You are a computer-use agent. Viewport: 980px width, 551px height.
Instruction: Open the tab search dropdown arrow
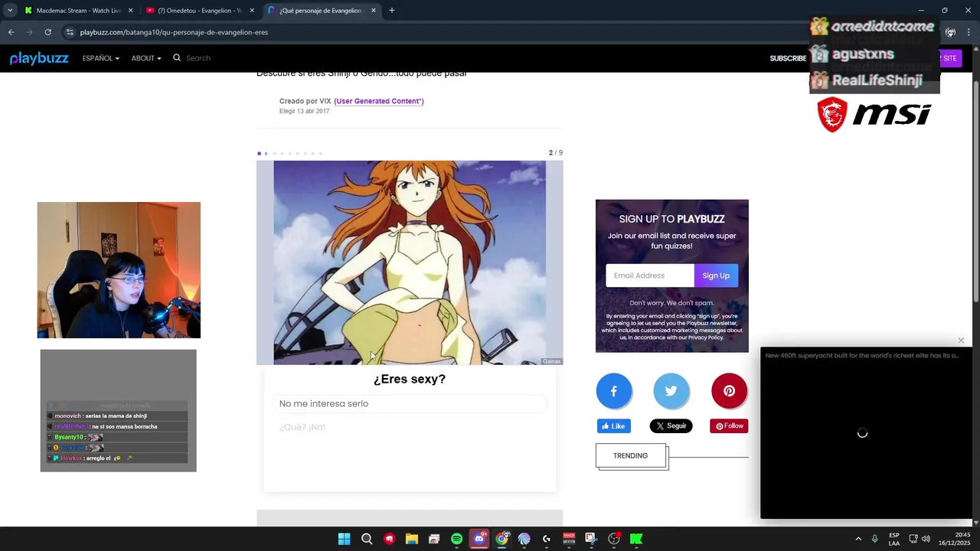(10, 11)
